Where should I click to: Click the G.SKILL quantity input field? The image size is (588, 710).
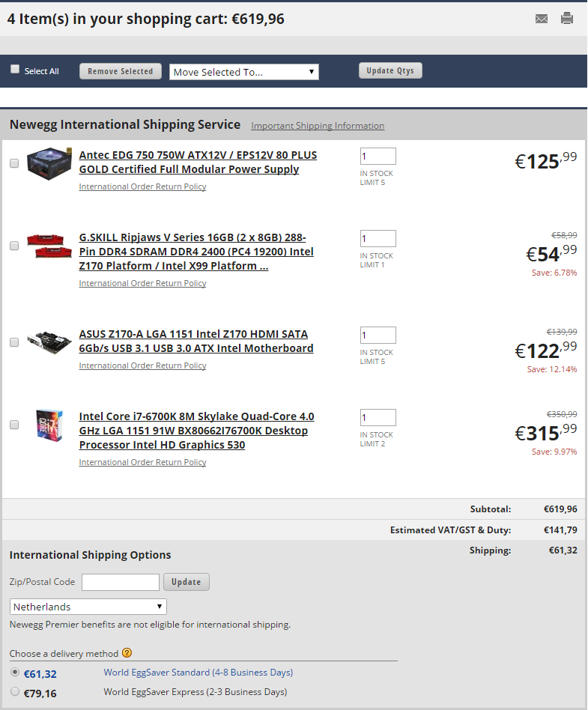[378, 239]
